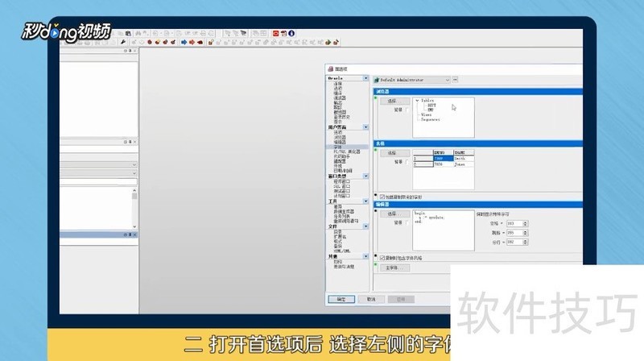
Task: Collapse the Tables node in browser preview
Action: coord(417,101)
